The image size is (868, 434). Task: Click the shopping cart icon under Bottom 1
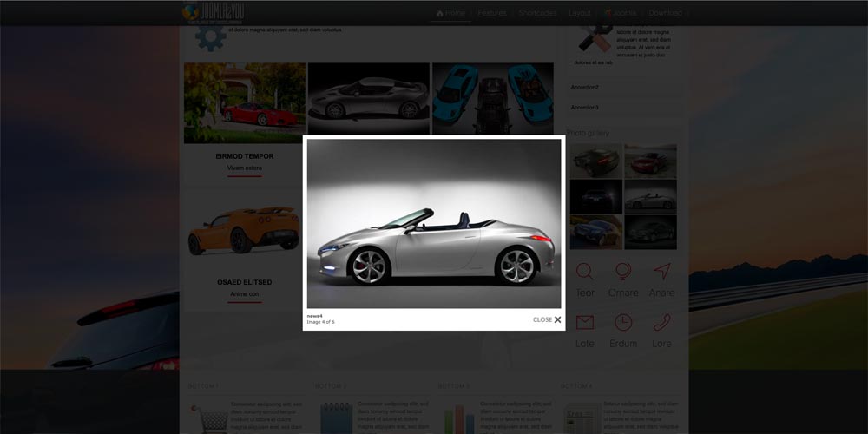pos(204,417)
